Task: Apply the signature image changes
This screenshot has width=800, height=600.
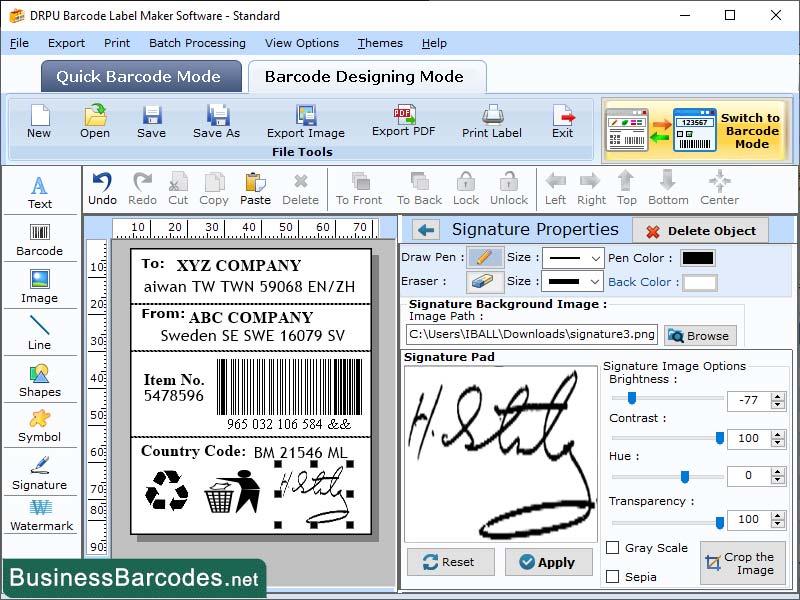Action: 548,562
